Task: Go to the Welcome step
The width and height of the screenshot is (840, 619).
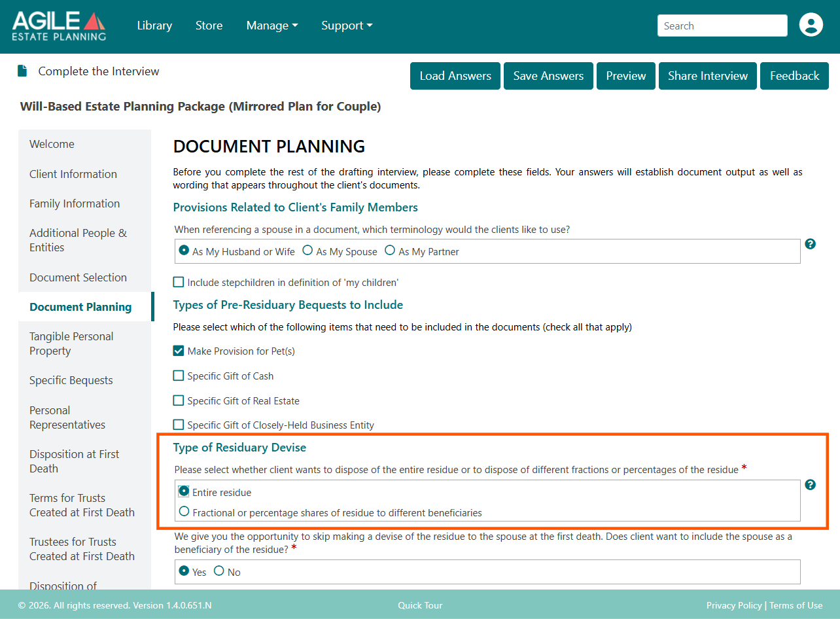Action: click(x=84, y=144)
